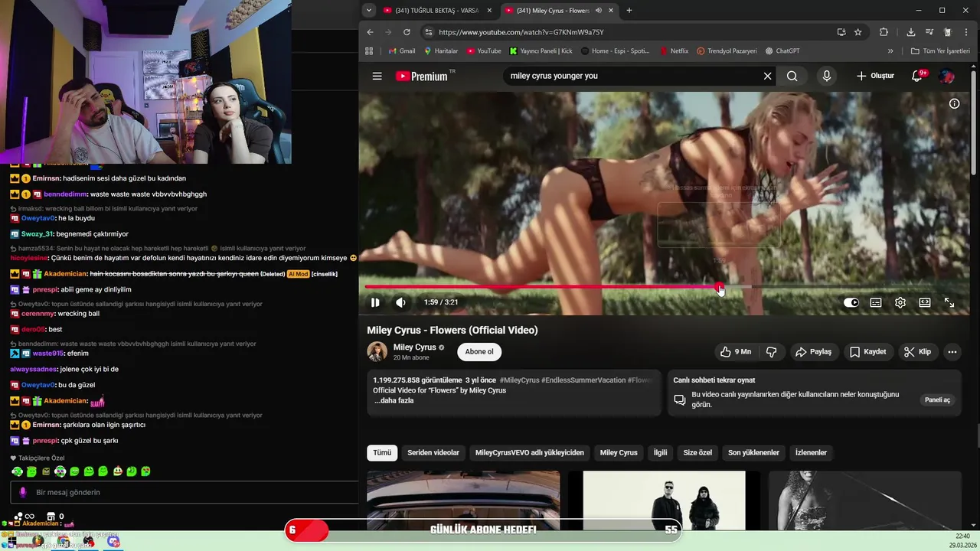Image resolution: width=980 pixels, height=551 pixels.
Task: Turn off the autoplay switch
Action: (x=851, y=302)
